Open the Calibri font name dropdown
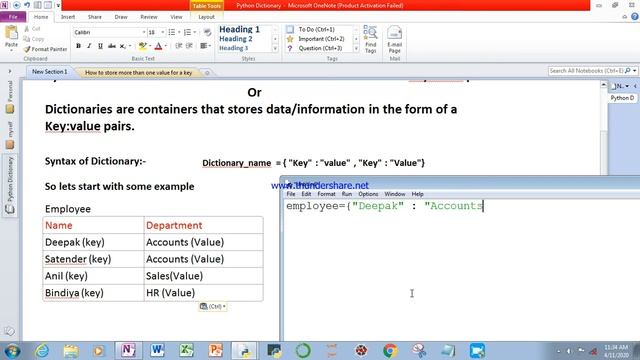The width and height of the screenshot is (640, 360). tap(144, 32)
